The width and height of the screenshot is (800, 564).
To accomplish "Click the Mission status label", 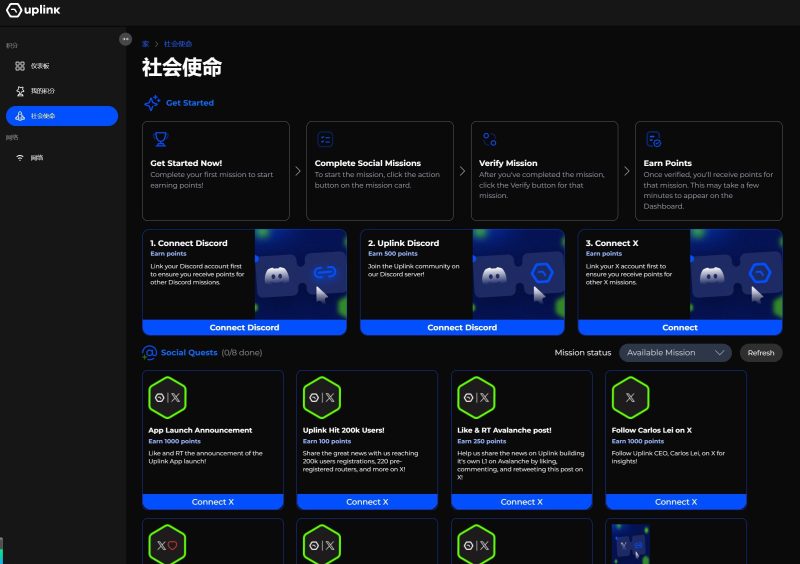I will pos(583,353).
